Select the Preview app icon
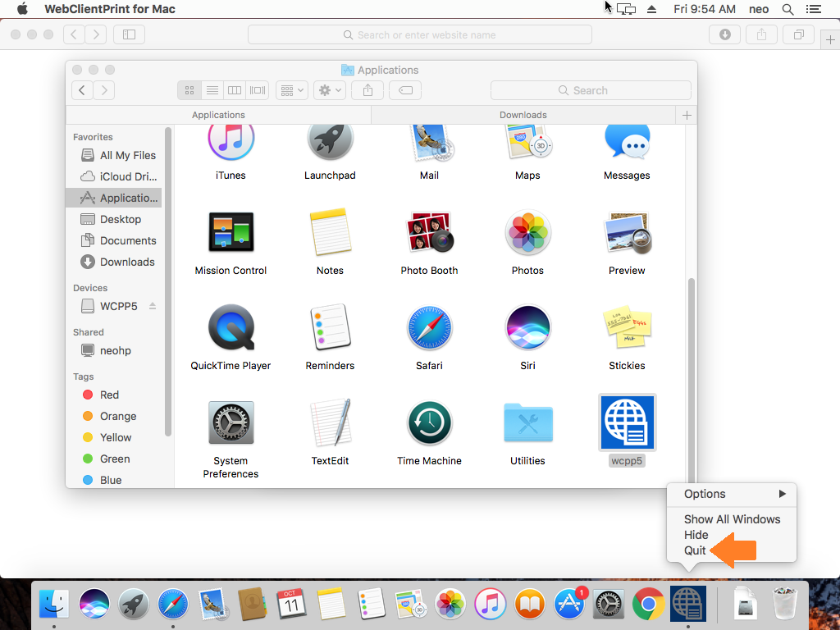Image resolution: width=840 pixels, height=630 pixels. click(627, 232)
